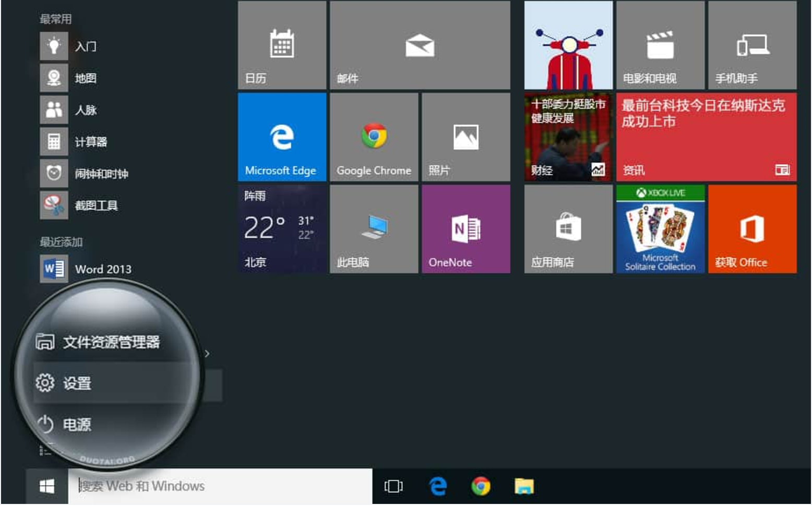Screen dimensions: 812x506
Task: Open the 应用商店 store tile
Action: [568, 229]
